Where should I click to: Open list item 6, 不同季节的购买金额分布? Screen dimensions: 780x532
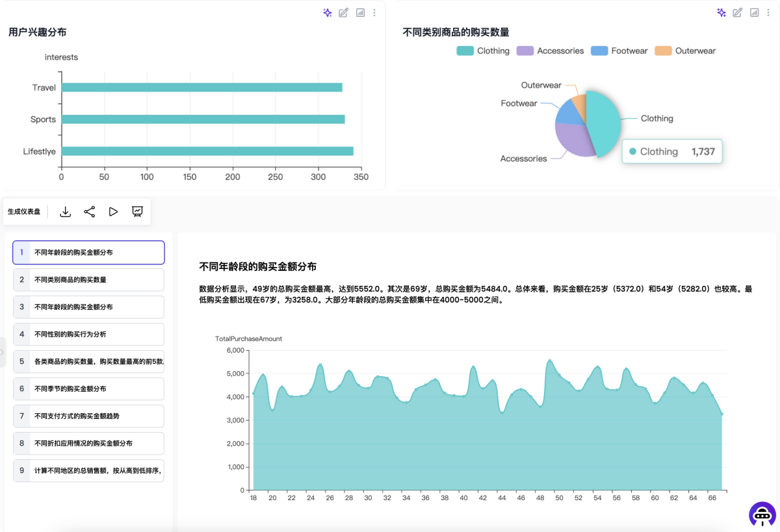pyautogui.click(x=88, y=388)
